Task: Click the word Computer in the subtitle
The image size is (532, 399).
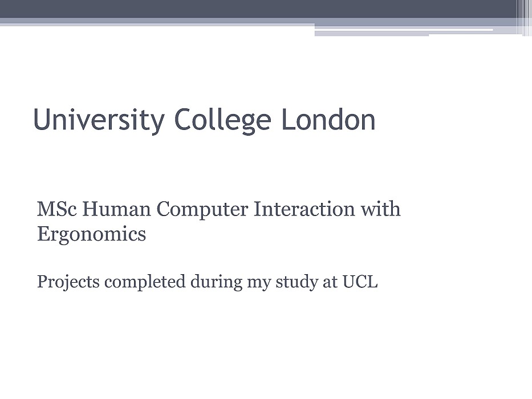Action: pos(202,209)
